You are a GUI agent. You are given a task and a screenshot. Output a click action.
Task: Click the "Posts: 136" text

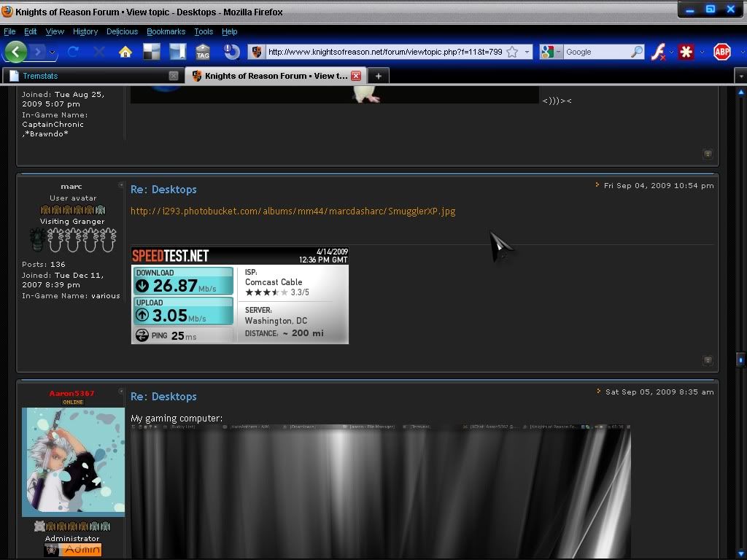(x=44, y=264)
